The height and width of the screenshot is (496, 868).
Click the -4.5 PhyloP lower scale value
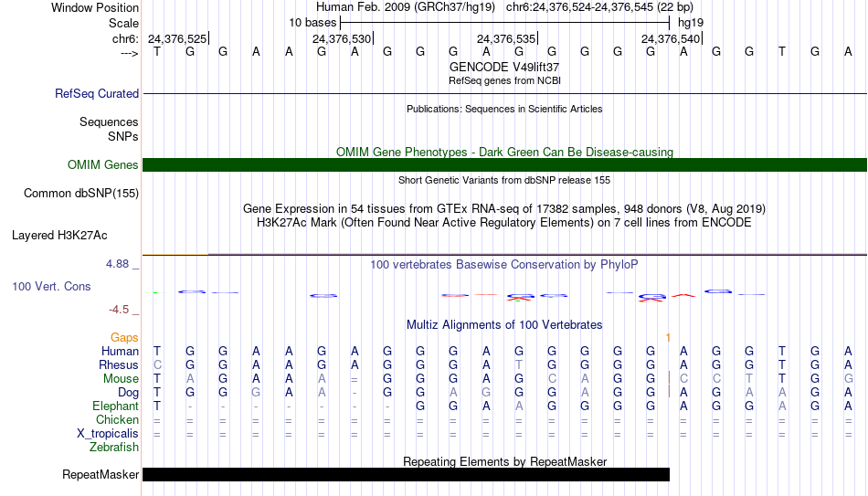coord(119,310)
